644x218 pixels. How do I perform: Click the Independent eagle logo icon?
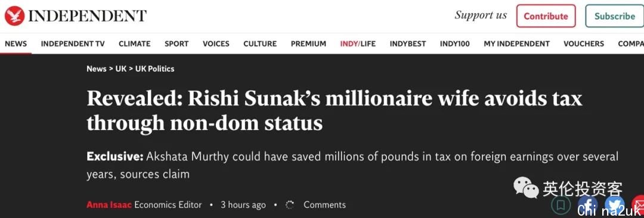pos(14,17)
